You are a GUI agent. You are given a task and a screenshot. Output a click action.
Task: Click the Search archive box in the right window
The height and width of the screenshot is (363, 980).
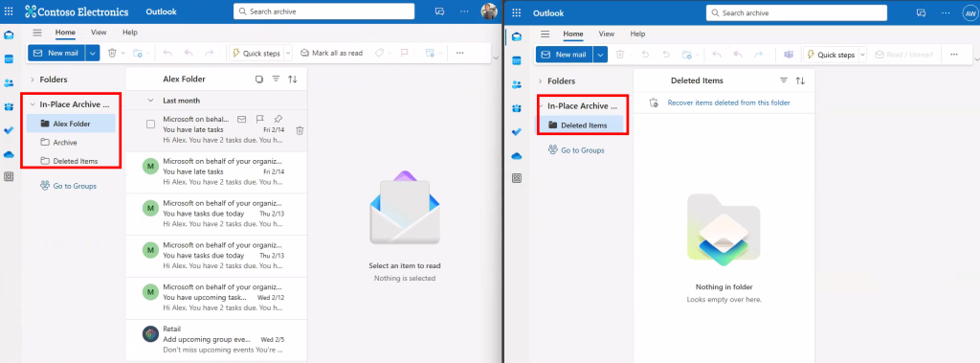tap(796, 12)
